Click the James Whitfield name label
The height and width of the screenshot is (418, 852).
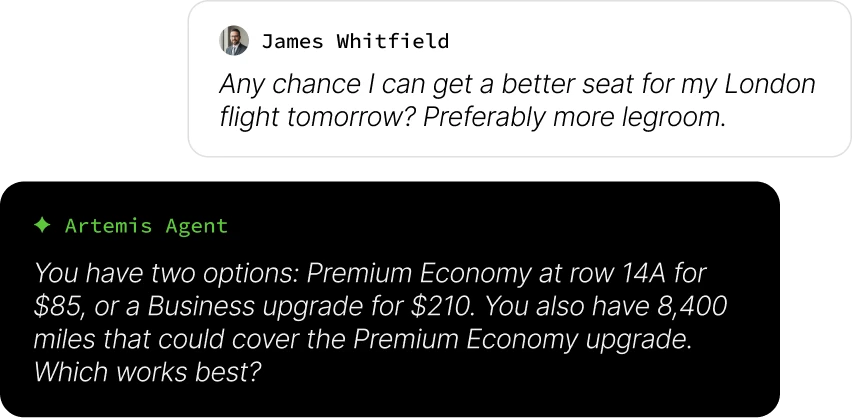pyautogui.click(x=355, y=41)
